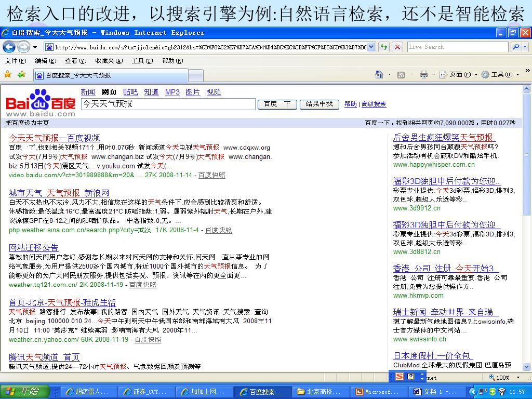
Task: Click the page scrollbar down arrow
Action: 527,366
